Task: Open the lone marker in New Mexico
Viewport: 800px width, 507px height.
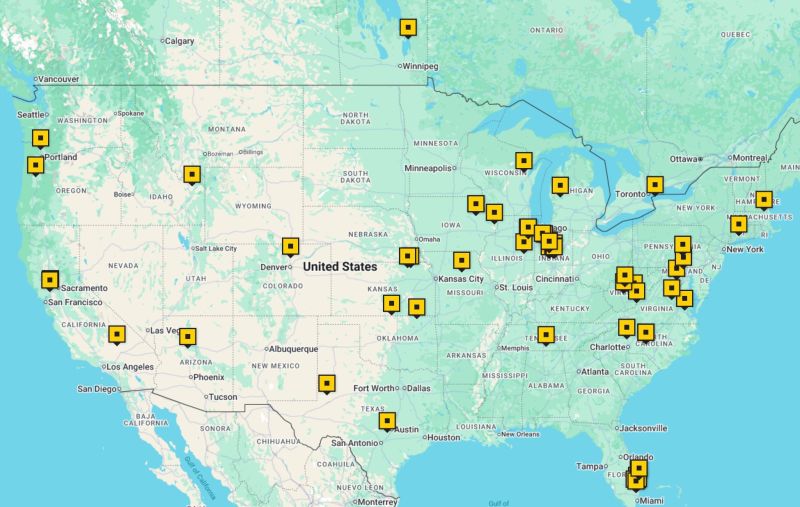Action: [326, 383]
